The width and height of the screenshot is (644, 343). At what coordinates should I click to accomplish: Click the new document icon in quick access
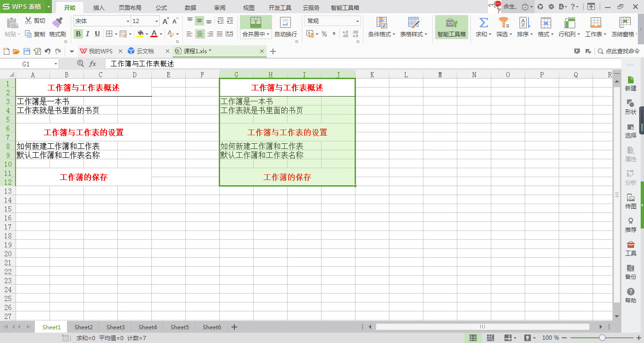click(6, 51)
